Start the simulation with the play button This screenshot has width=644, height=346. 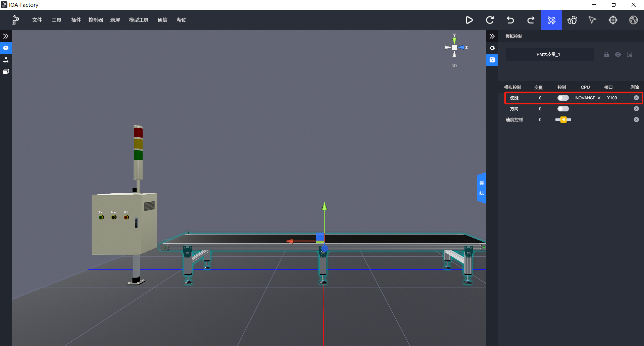pyautogui.click(x=469, y=20)
